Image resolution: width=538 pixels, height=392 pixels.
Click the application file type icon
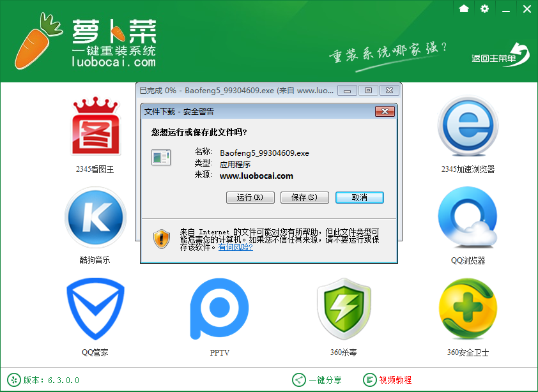161,158
